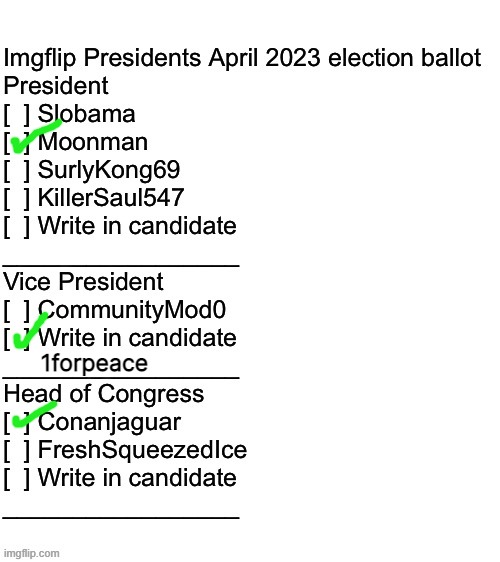The width and height of the screenshot is (500, 562).
Task: Click the FreshSqueezedIce candidate name text
Action: click(143, 451)
